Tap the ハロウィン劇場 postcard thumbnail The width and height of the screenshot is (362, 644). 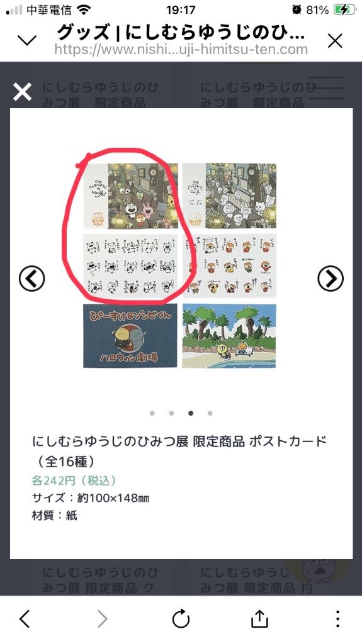[130, 336]
